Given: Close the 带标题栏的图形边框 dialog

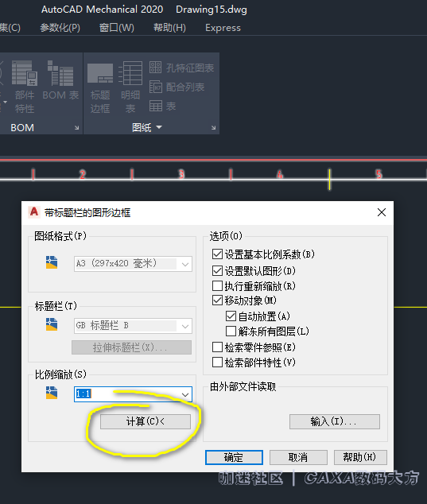Looking at the screenshot, I should 382,212.
